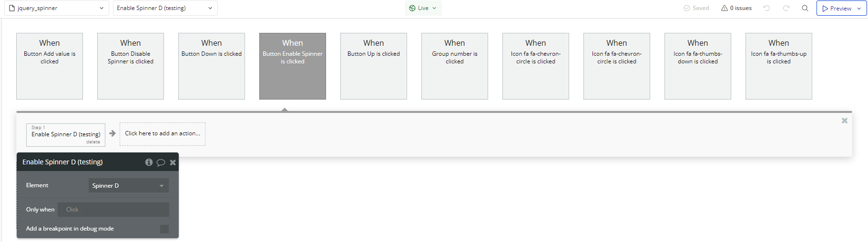The height and width of the screenshot is (242, 868).
Task: Select the Button Add value is clicked event
Action: click(x=50, y=66)
